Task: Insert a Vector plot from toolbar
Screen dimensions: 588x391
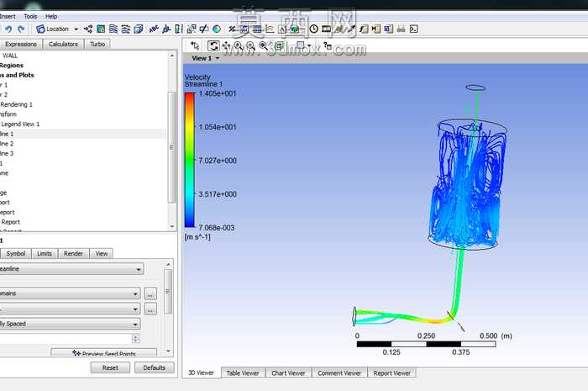Action: (88, 29)
